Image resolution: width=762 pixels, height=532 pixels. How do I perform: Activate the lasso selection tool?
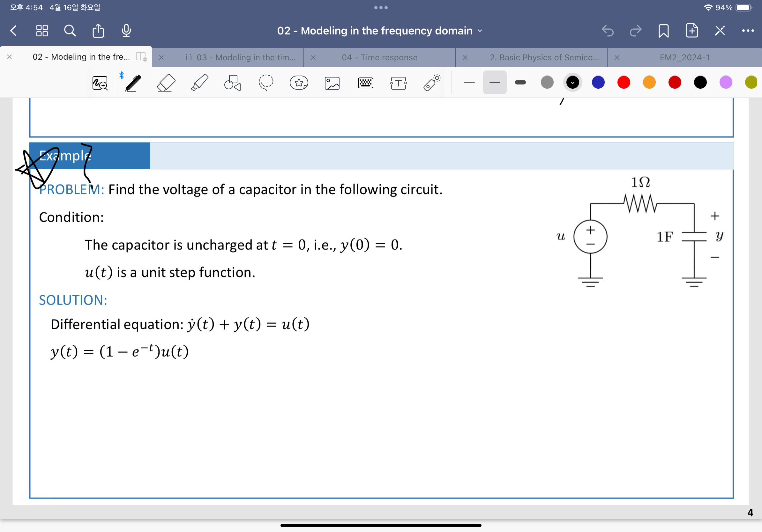point(266,83)
